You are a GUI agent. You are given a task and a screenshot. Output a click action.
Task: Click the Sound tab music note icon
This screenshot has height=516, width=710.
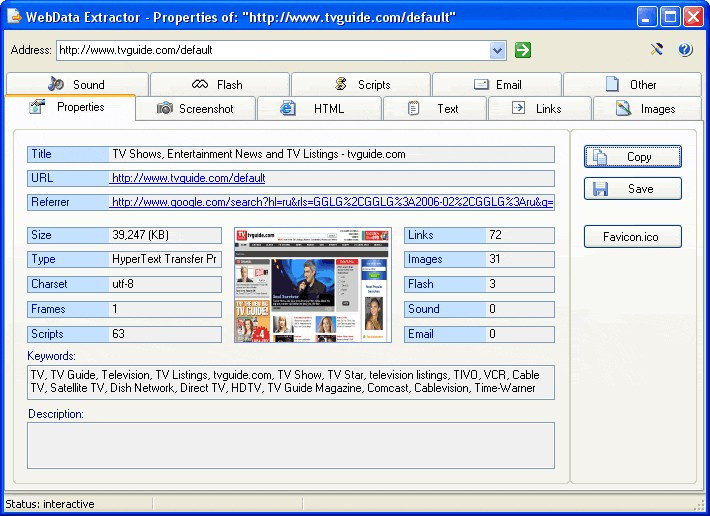pos(56,84)
